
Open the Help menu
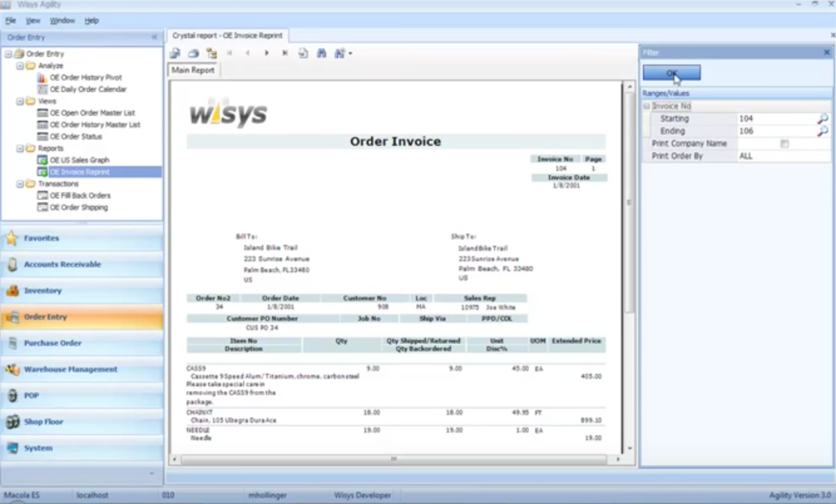91,21
